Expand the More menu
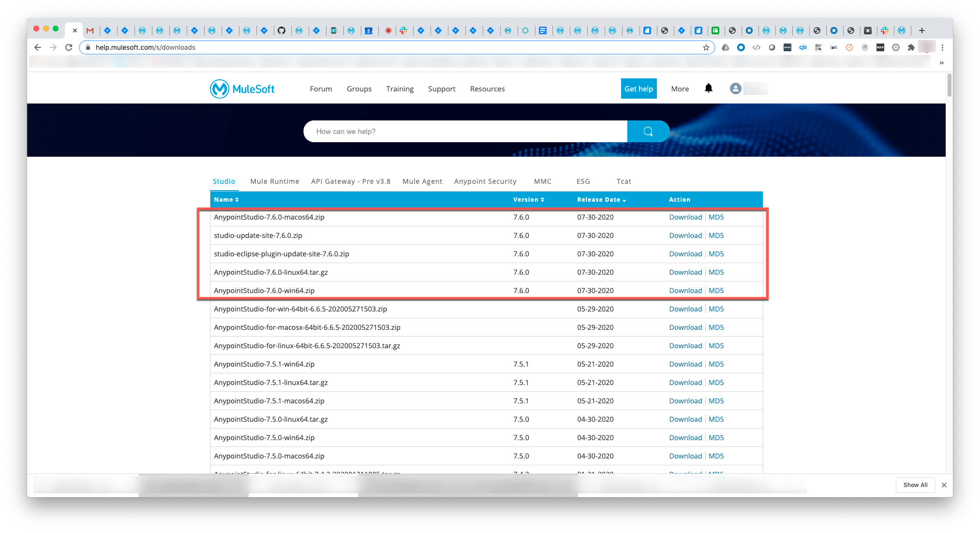The image size is (980, 533). 680,89
